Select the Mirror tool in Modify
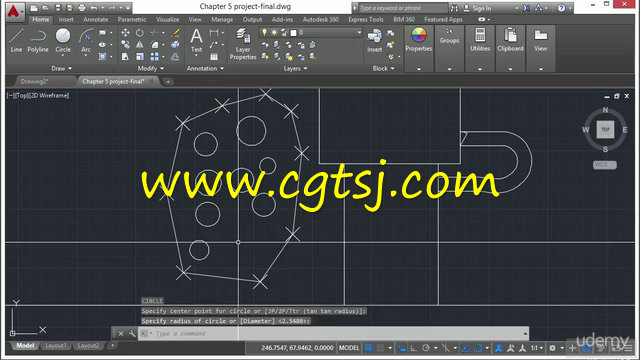The width and height of the screenshot is (640, 360). pos(140,44)
